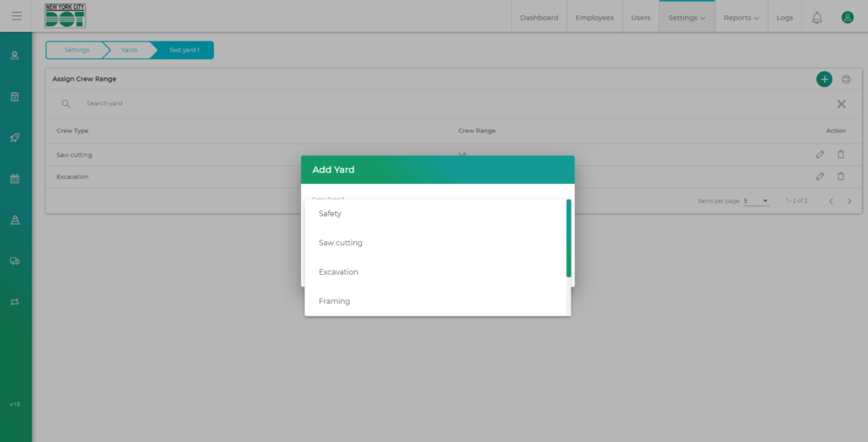868x442 pixels.
Task: Choose Framing option in the dropdown list
Action: tap(334, 301)
